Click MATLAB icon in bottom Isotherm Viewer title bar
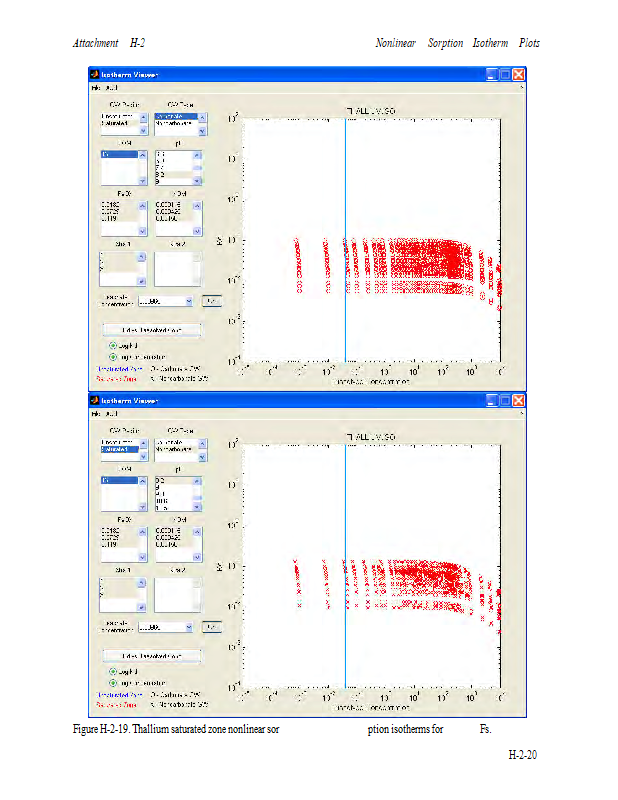Image resolution: width=618 pixels, height=800 pixels. 95,400
